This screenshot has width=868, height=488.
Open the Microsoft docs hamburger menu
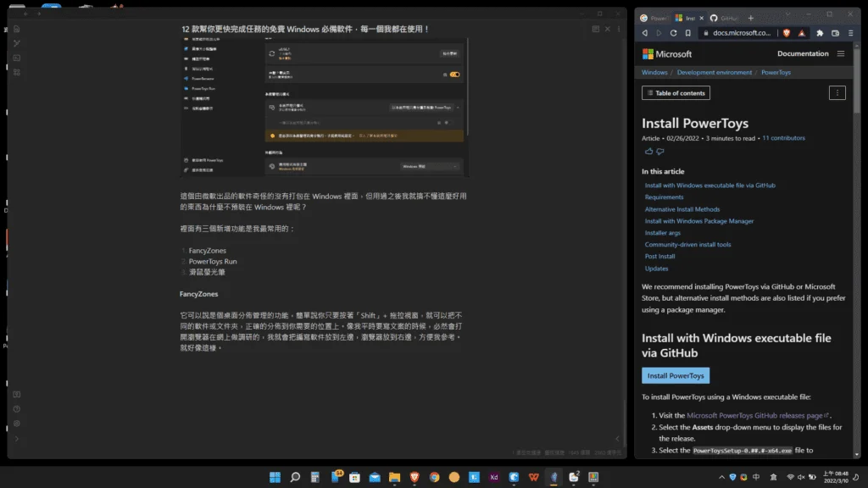point(841,53)
